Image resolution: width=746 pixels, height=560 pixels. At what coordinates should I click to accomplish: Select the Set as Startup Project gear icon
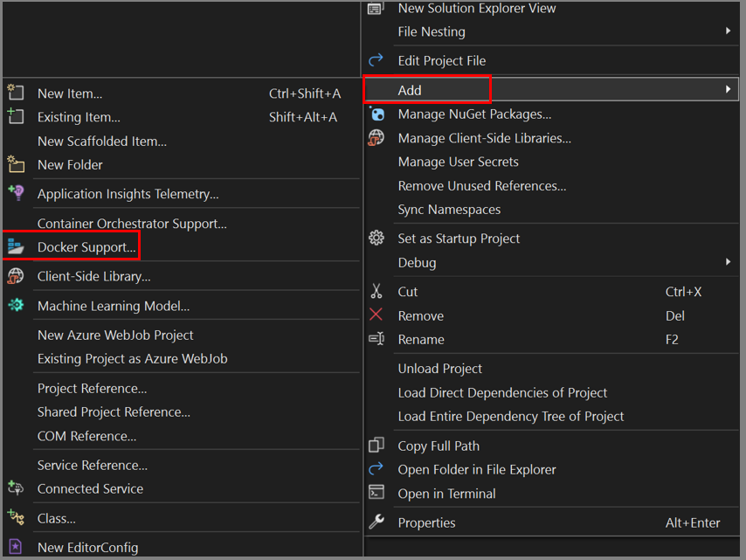pyautogui.click(x=376, y=238)
